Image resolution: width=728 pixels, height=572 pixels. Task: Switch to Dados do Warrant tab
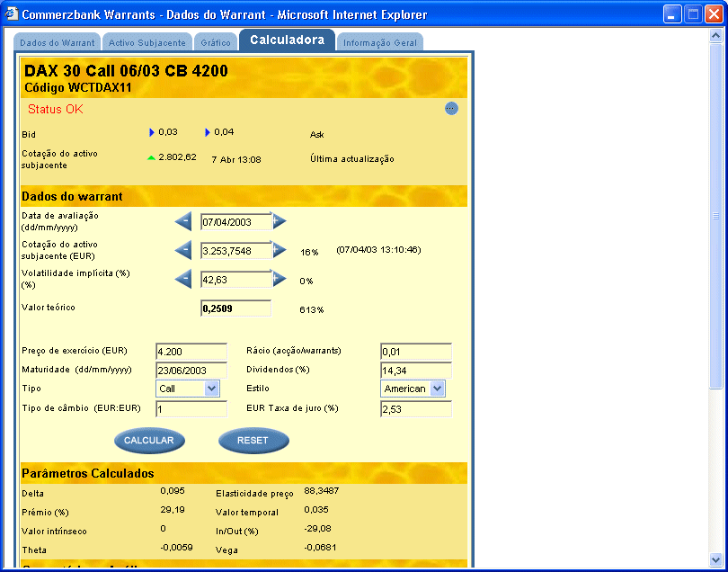point(58,43)
